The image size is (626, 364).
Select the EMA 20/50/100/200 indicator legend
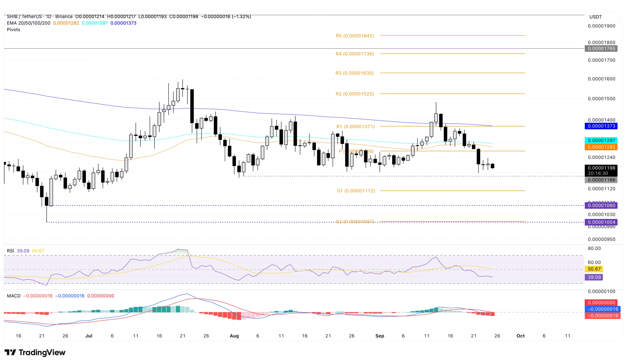(29, 23)
